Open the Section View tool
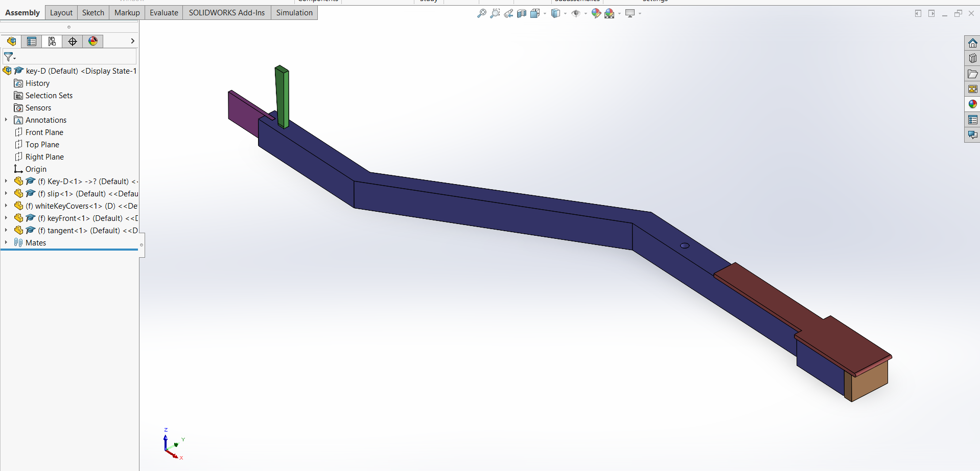 click(x=522, y=14)
